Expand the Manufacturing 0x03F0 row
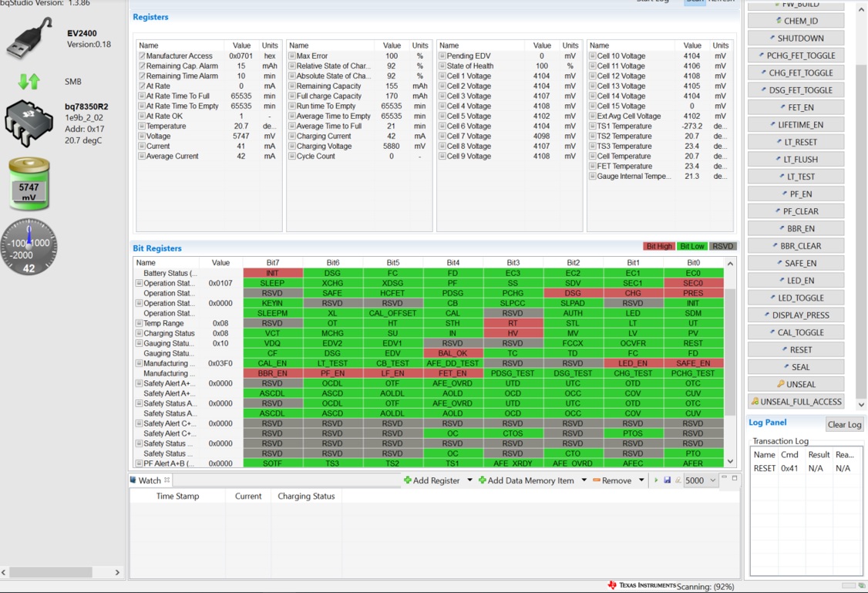The width and height of the screenshot is (868, 593). click(139, 363)
